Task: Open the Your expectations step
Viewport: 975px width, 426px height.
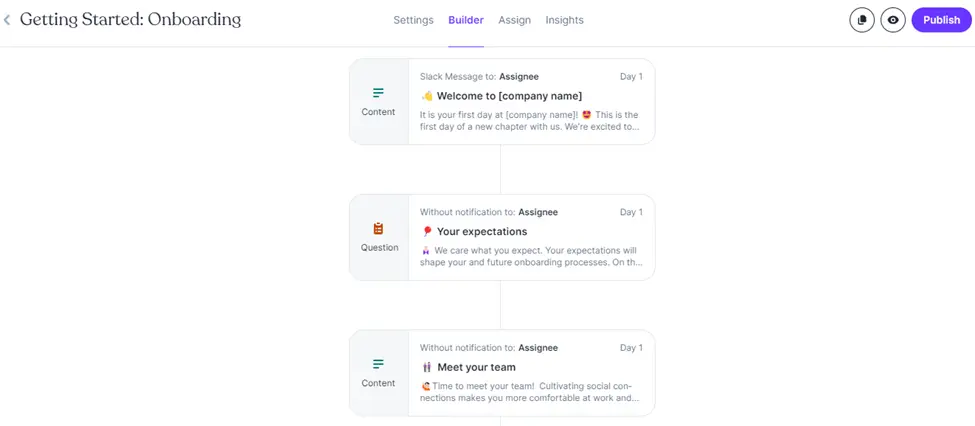Action: tap(502, 238)
